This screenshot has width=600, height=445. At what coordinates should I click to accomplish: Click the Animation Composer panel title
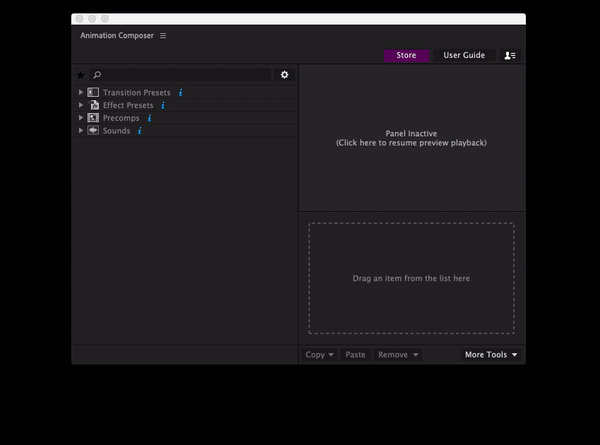117,36
